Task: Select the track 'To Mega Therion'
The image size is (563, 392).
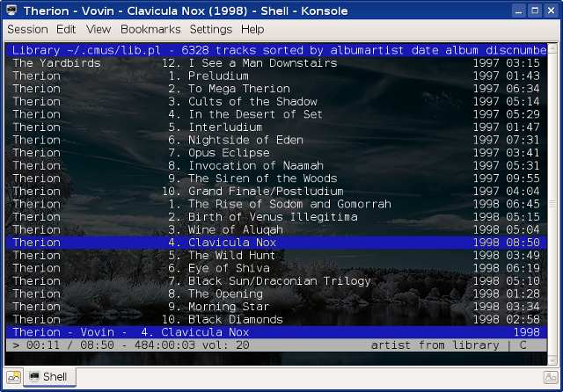Action: [x=276, y=89]
